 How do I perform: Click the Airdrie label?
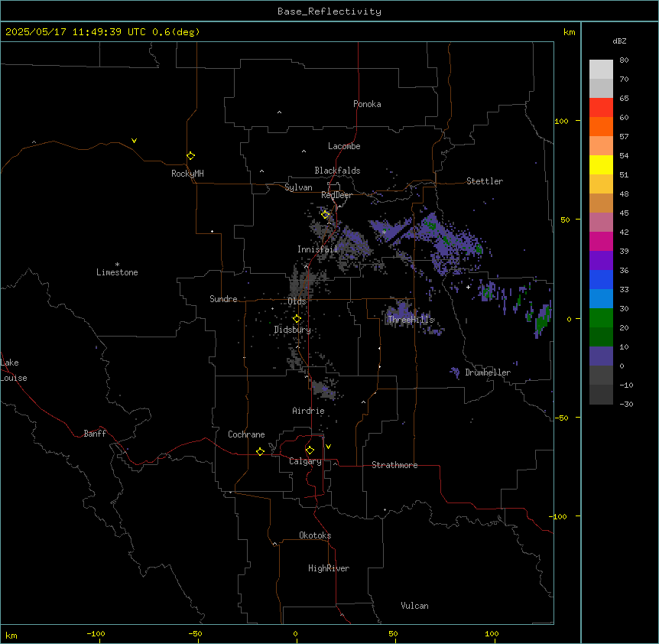(308, 411)
